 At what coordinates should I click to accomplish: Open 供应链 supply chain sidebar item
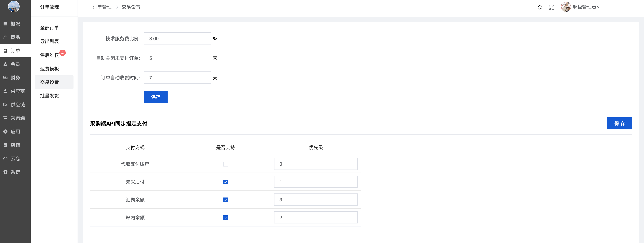[x=15, y=105]
